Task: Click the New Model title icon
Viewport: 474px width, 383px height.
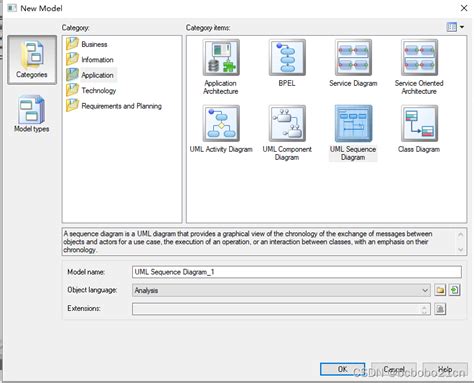Action: (x=12, y=8)
